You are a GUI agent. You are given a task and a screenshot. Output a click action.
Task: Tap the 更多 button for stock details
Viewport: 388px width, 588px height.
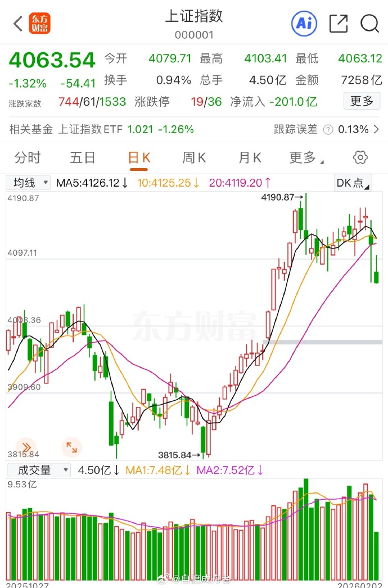(x=362, y=101)
